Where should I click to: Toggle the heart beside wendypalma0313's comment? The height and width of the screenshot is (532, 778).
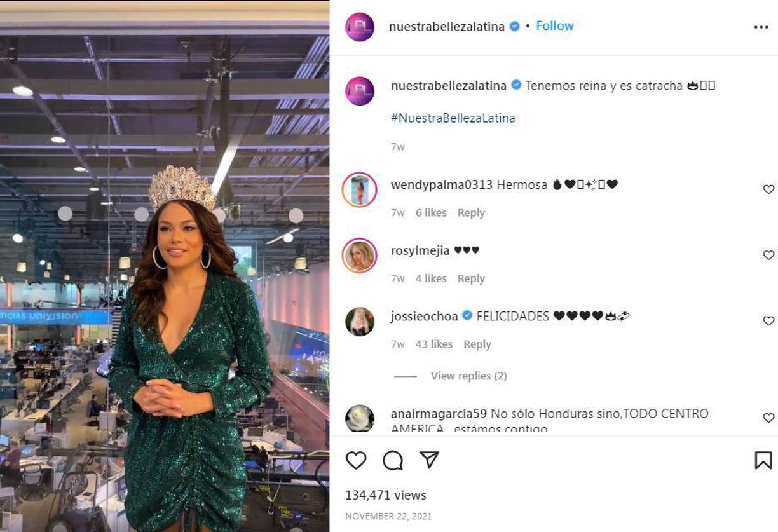(768, 189)
